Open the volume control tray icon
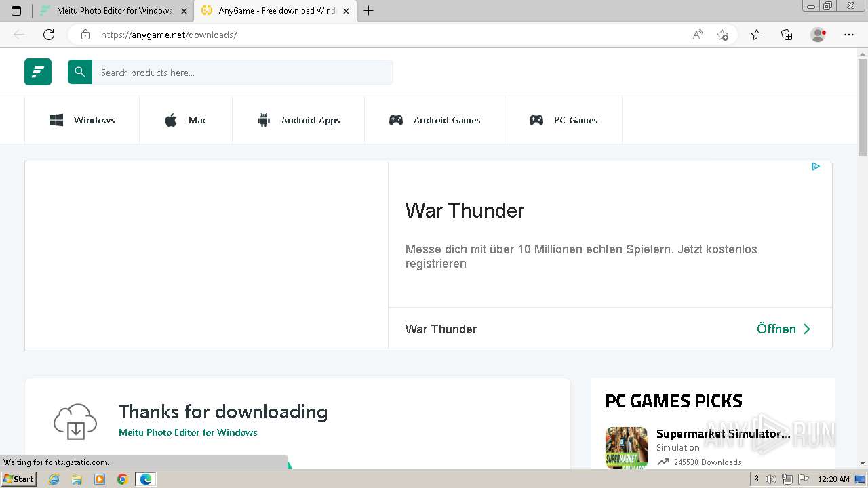The image size is (868, 488). 771,479
